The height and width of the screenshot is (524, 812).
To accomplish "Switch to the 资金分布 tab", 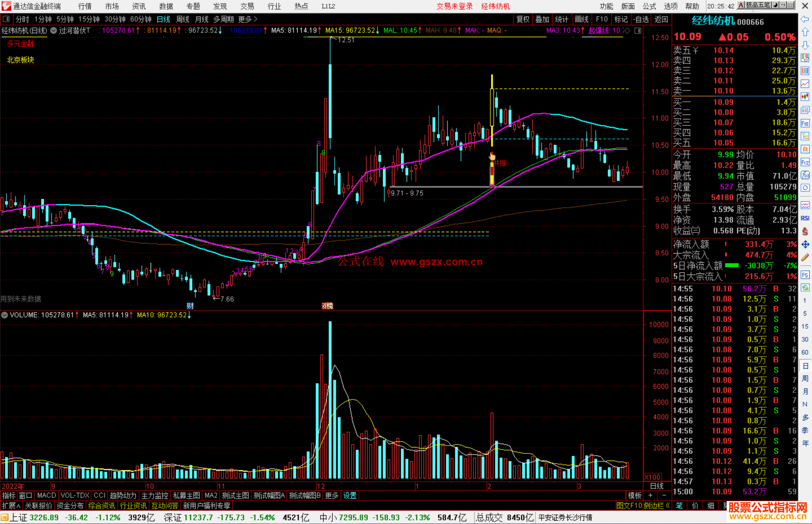I will point(70,506).
